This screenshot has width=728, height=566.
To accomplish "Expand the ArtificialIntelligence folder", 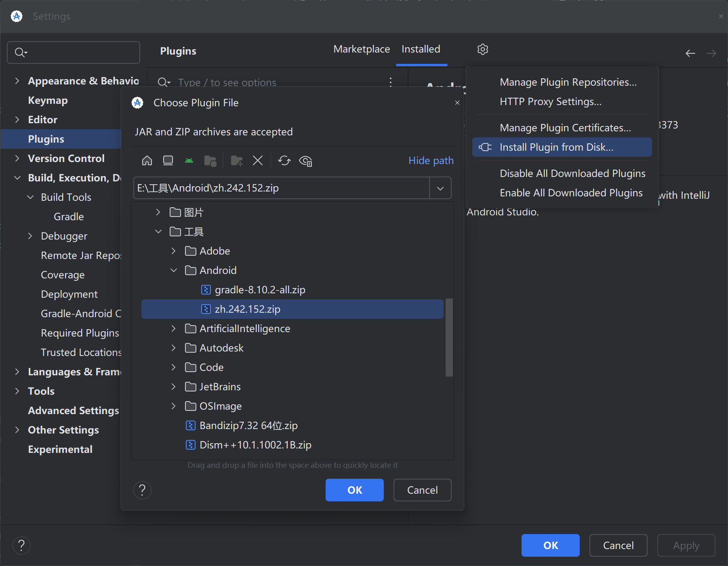I will [174, 328].
